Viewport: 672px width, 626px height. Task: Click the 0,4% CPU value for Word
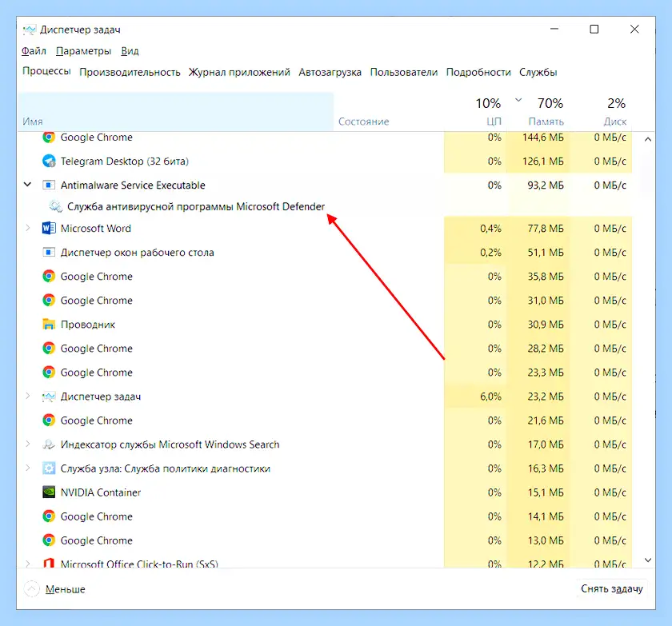point(490,228)
